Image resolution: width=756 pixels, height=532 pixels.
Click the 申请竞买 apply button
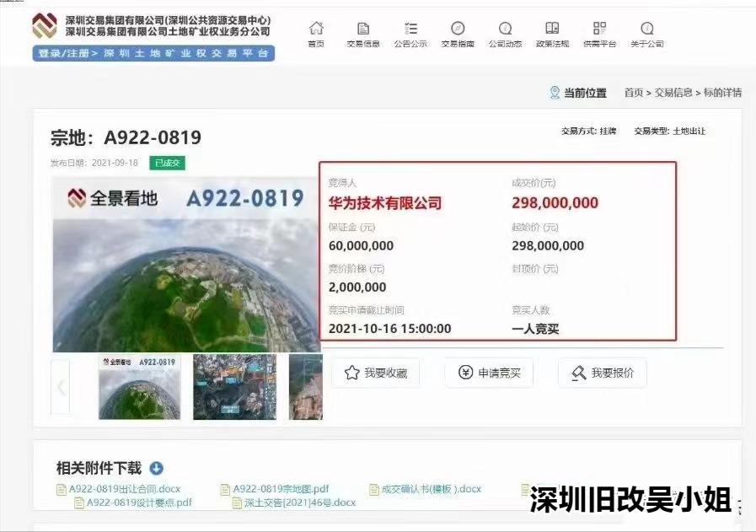[x=488, y=372]
